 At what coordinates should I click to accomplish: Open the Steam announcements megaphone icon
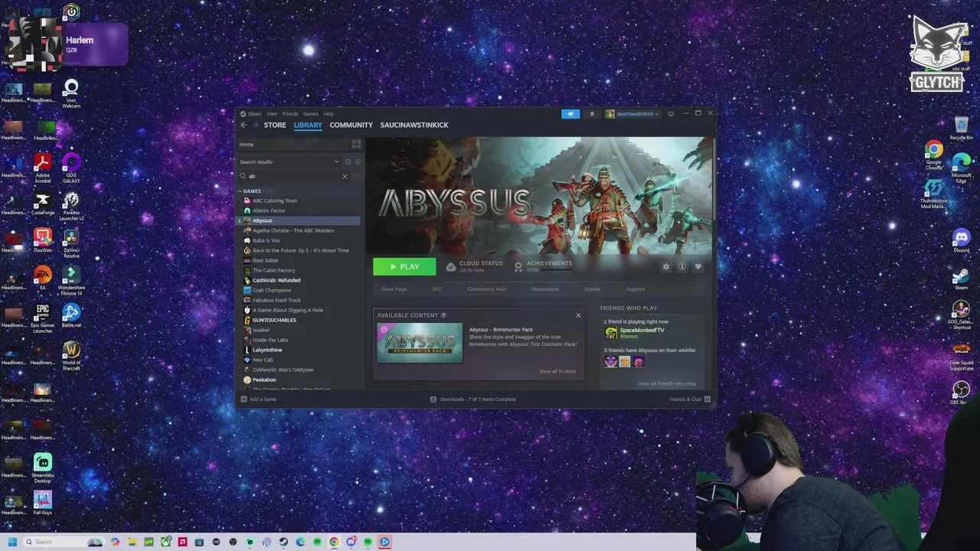point(570,114)
